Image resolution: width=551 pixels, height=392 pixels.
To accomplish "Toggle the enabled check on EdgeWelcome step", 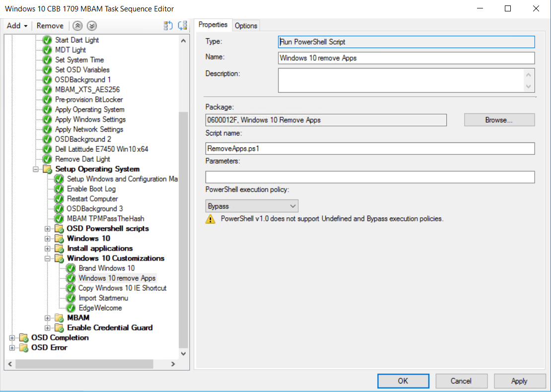I will pyautogui.click(x=70, y=308).
